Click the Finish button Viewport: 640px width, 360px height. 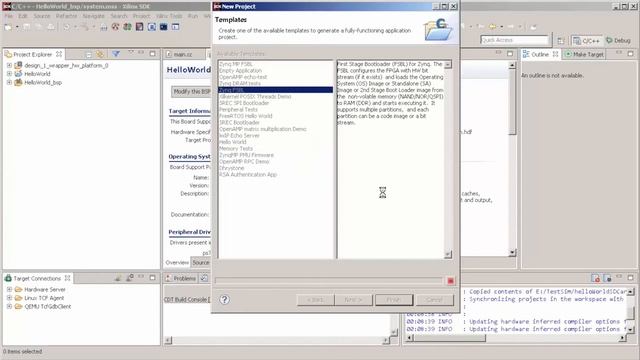[394, 300]
